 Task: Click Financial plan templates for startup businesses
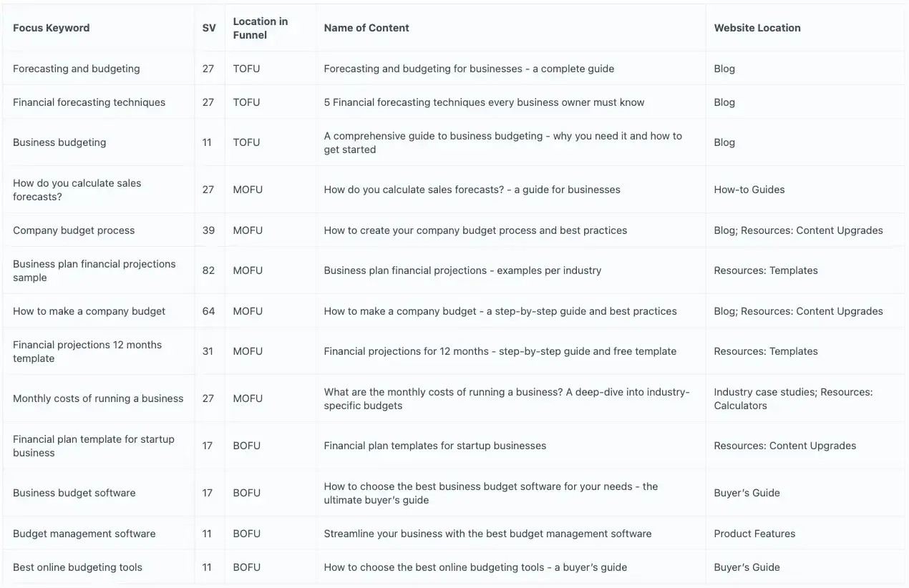(x=435, y=446)
